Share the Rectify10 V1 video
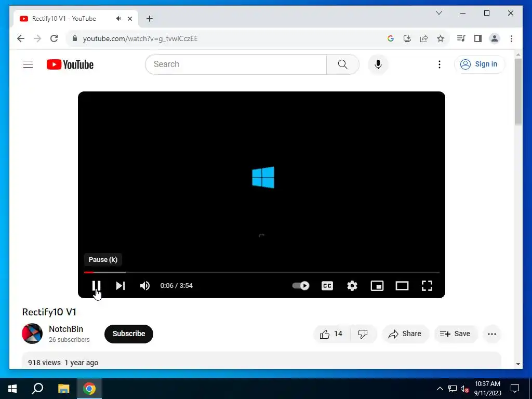This screenshot has height=399, width=532. [405, 334]
